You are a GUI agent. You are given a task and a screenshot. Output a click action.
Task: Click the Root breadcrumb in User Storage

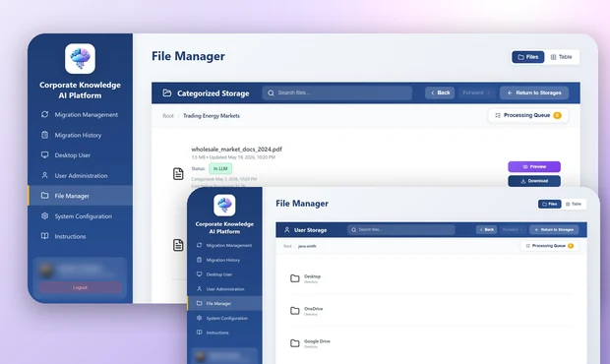click(287, 246)
